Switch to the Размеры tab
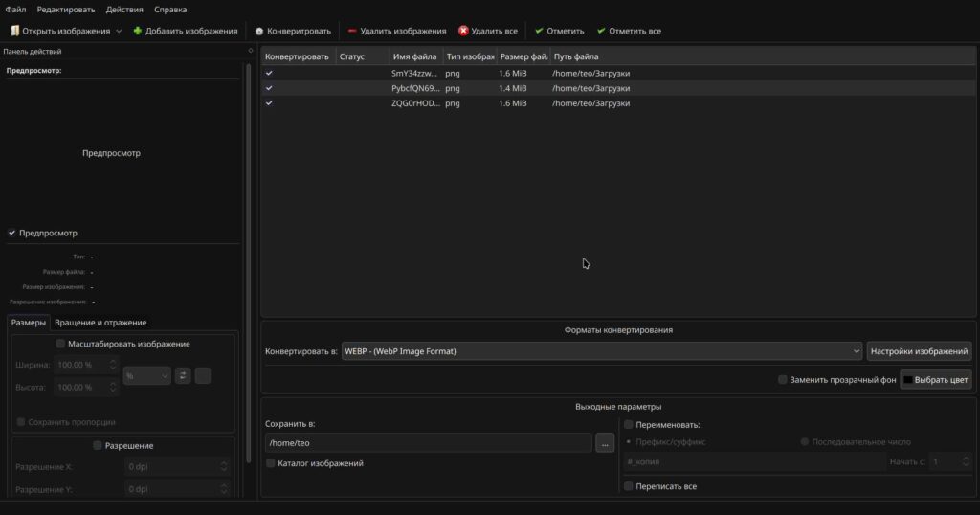This screenshot has width=980, height=515. 28,323
